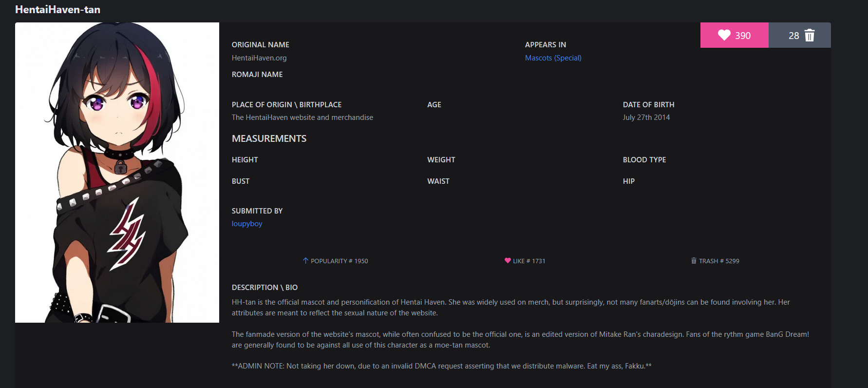
Task: Click the SUBMITTED BY label
Action: (x=257, y=211)
